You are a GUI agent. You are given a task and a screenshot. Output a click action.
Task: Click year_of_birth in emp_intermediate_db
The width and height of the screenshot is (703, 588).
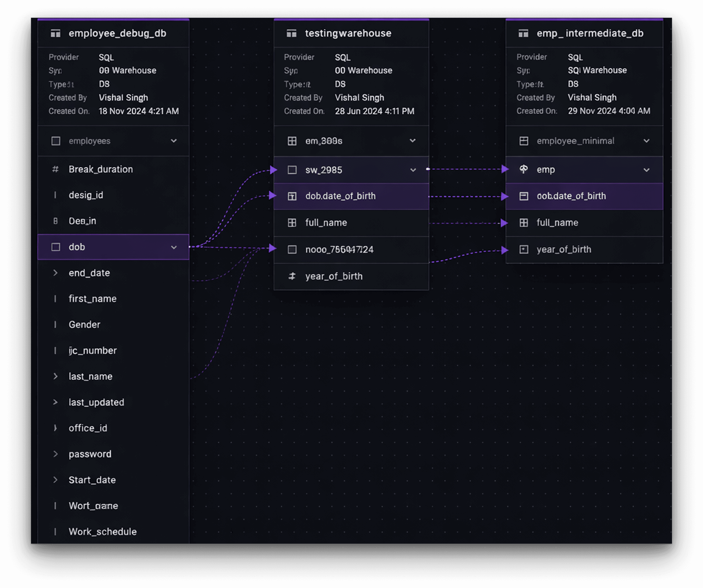[564, 249]
